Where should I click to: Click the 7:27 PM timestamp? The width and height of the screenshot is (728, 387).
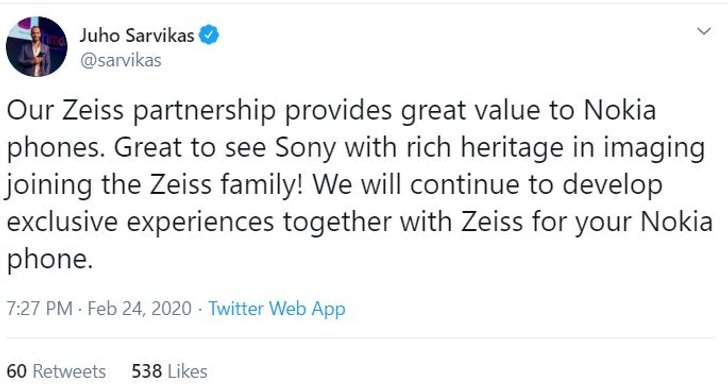(39, 309)
